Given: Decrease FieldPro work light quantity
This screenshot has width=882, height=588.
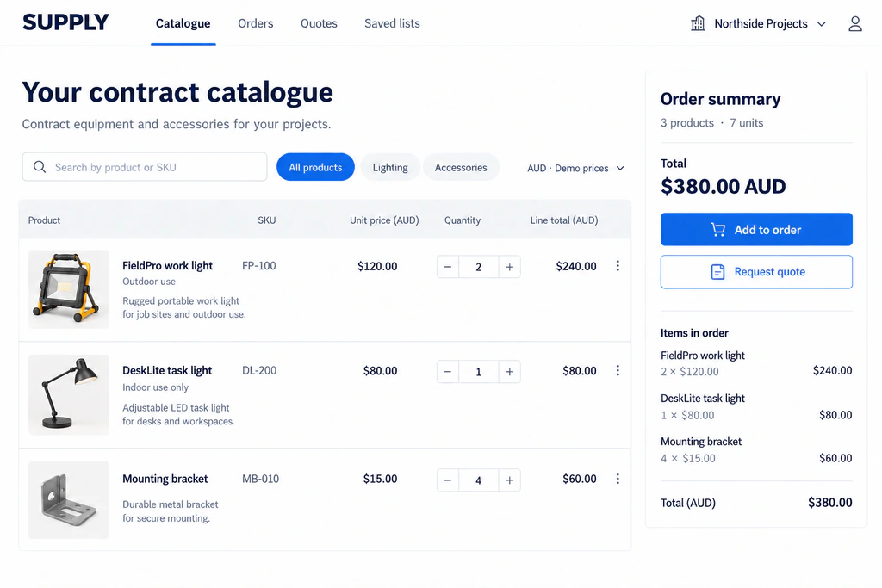Looking at the screenshot, I should click(448, 267).
